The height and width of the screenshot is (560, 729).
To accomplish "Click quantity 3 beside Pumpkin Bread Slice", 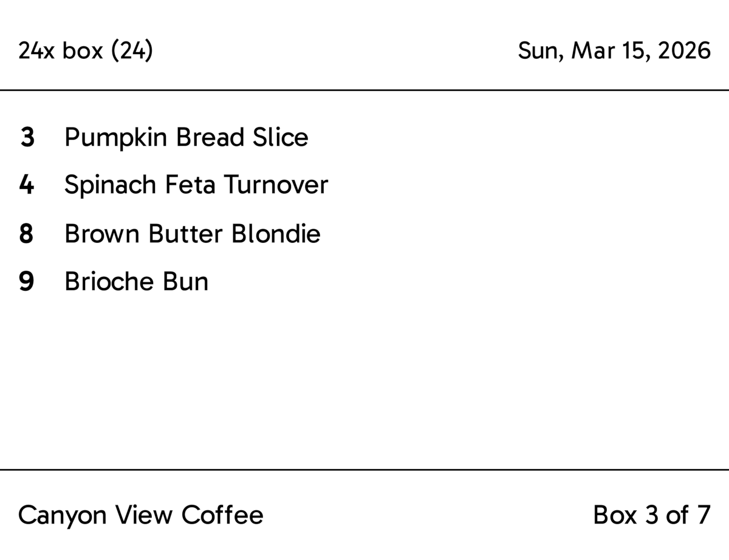I will (27, 138).
